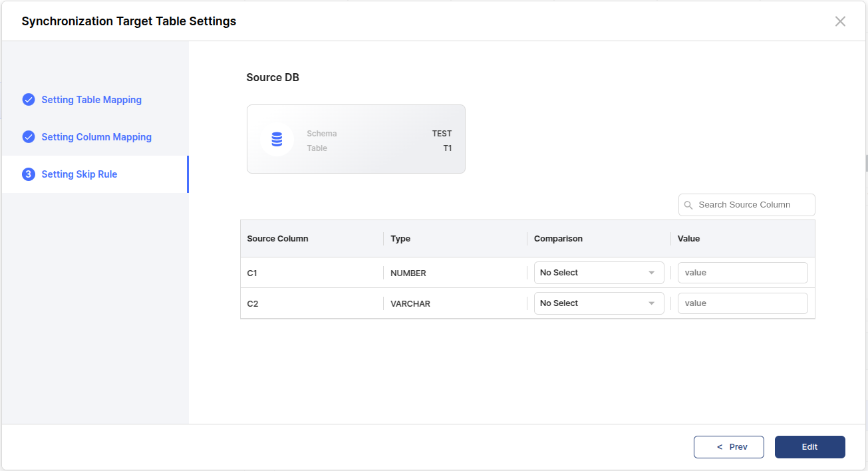868x471 pixels.
Task: Focus the Search Source Column field
Action: click(x=752, y=205)
